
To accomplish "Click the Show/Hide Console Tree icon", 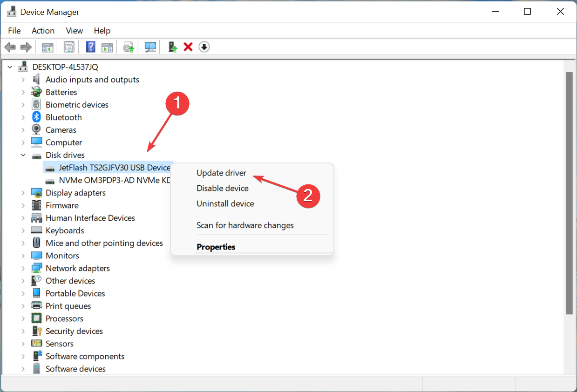I will click(47, 47).
